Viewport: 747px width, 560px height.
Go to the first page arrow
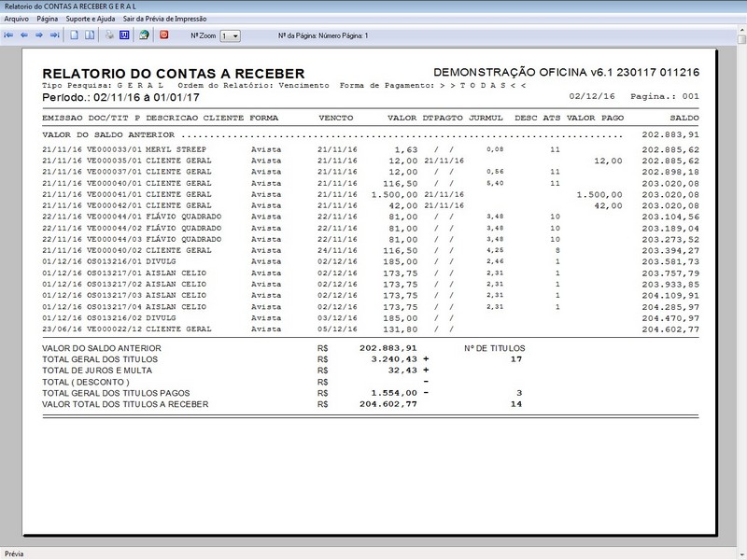click(x=8, y=35)
